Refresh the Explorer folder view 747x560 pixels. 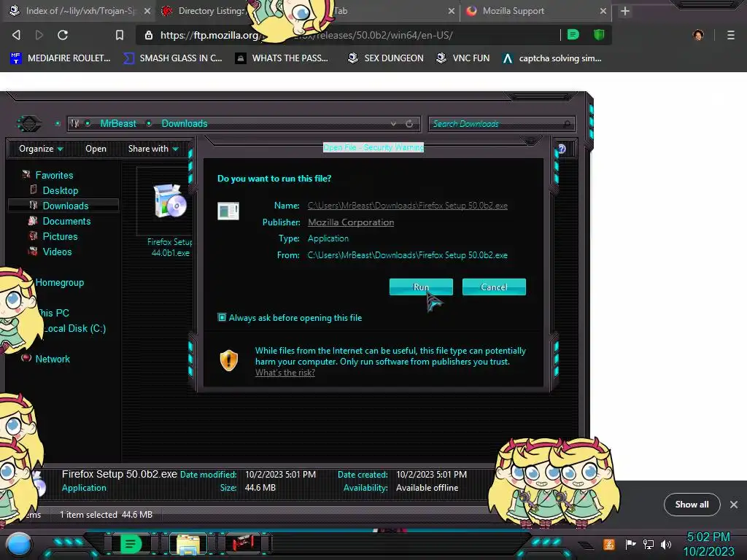tap(409, 124)
